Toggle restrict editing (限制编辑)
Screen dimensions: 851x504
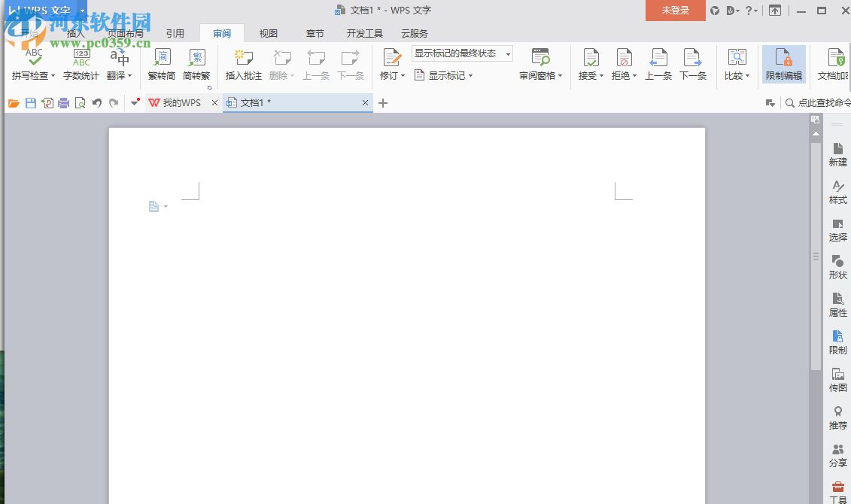click(784, 64)
